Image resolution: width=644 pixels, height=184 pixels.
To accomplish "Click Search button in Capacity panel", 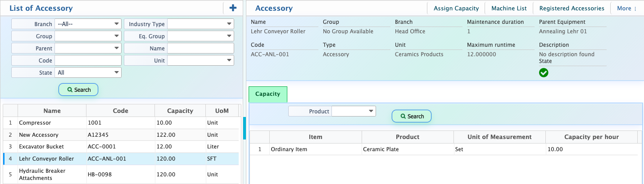I will tap(412, 116).
